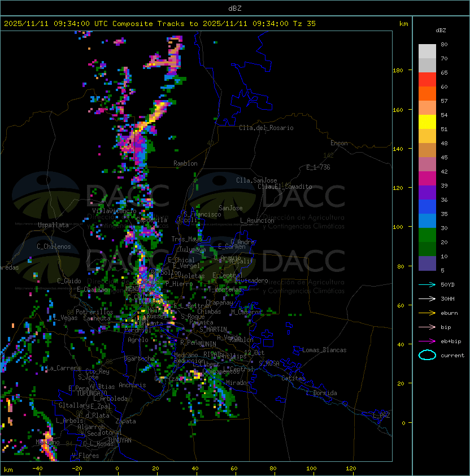Viewport: 470px width, 476px height.
Task: Select the yellow 54 dBZ swatch
Action: (x=427, y=122)
